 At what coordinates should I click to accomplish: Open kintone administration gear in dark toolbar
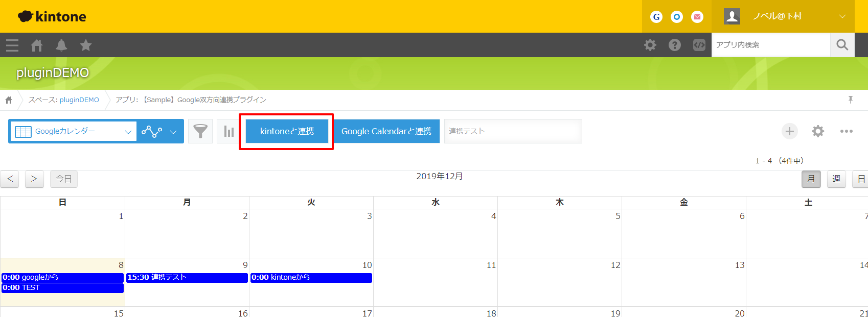pos(650,45)
